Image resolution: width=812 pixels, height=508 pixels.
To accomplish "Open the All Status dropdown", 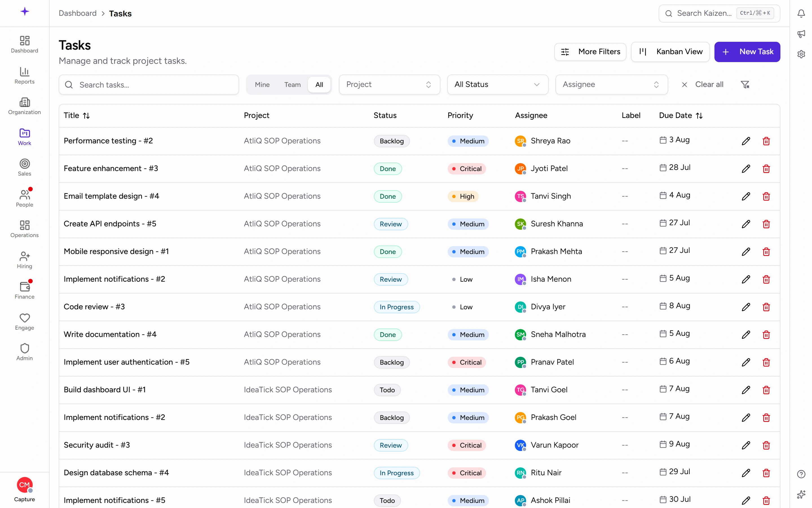I will [498, 85].
